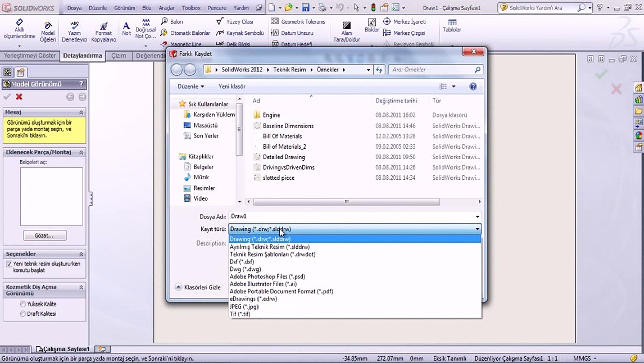The image size is (644, 363).
Task: Select the Yüksek Kalite radio button
Action: 23,304
